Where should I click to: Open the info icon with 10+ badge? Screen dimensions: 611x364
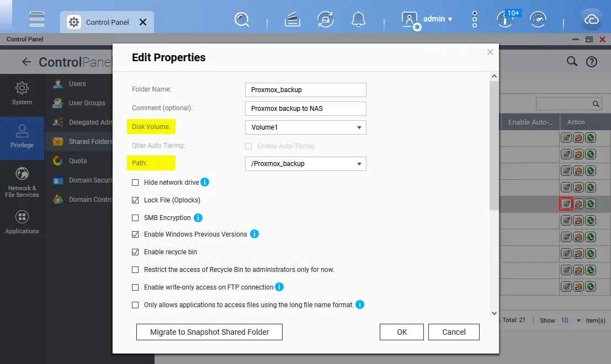point(506,19)
